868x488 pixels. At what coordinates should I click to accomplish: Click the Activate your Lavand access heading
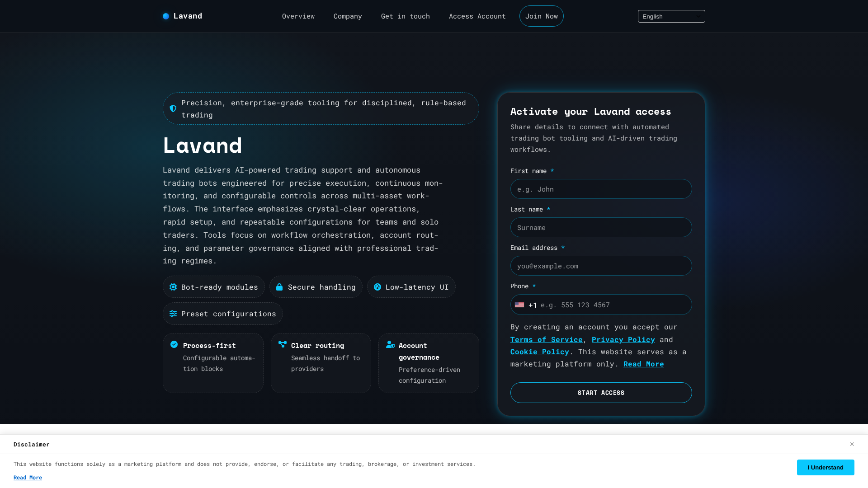click(590, 112)
